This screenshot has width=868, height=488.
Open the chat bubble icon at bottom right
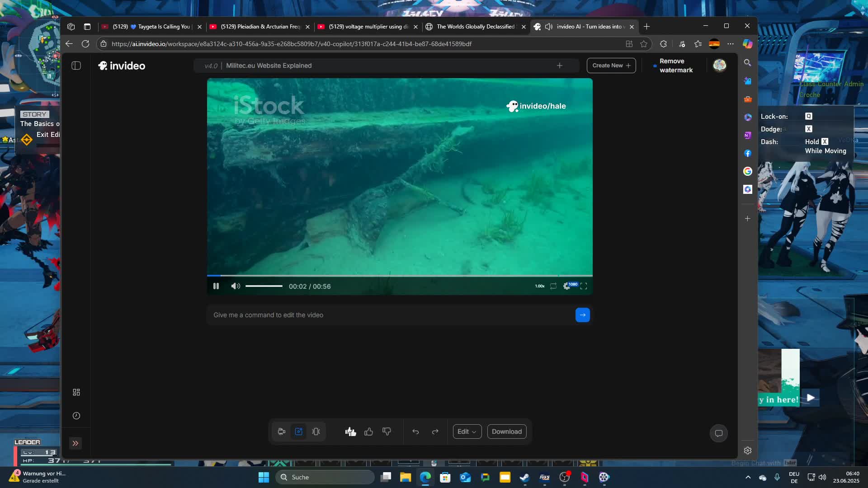[x=718, y=433]
